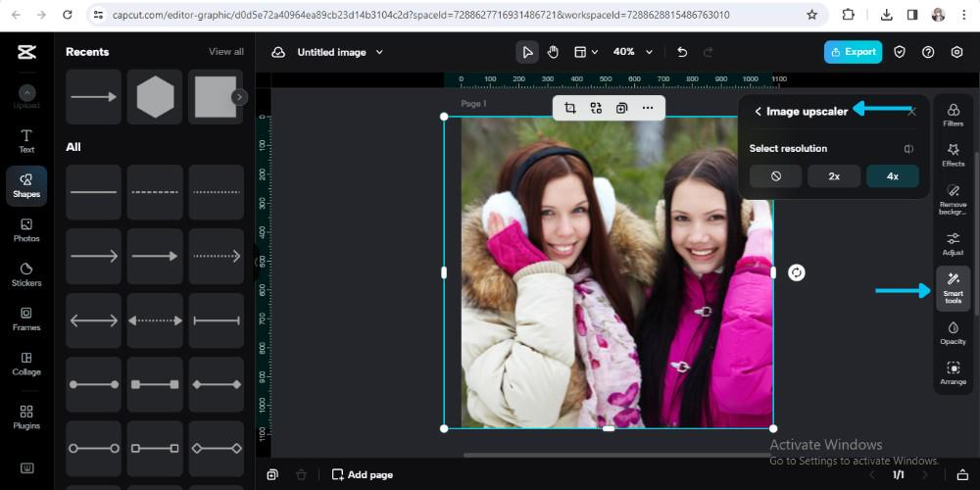
Task: Open the Photos panel
Action: (26, 230)
